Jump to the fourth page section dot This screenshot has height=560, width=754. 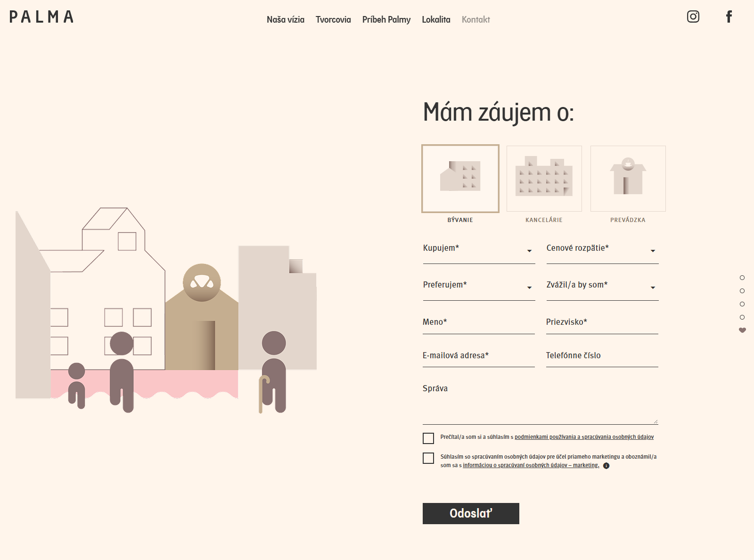coord(742,317)
